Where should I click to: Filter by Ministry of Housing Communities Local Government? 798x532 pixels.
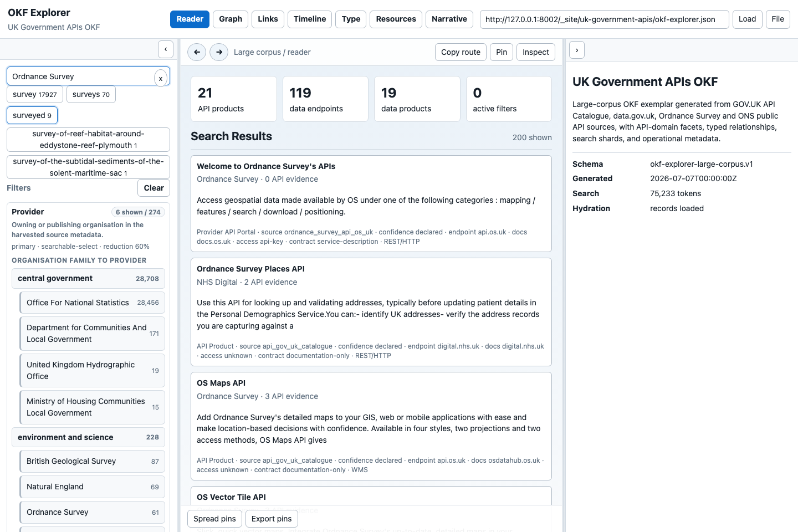pos(93,407)
